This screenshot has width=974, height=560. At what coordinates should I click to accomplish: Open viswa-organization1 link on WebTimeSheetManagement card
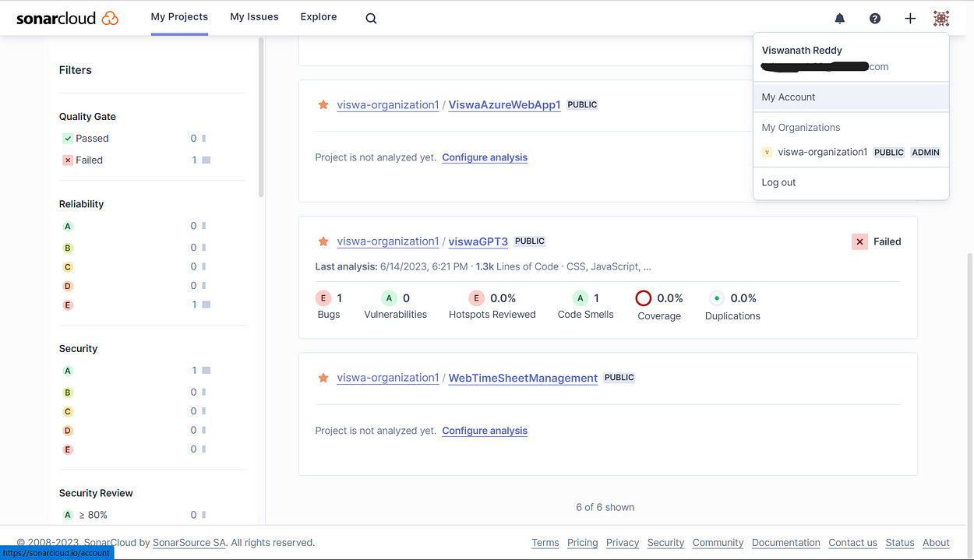pos(388,378)
